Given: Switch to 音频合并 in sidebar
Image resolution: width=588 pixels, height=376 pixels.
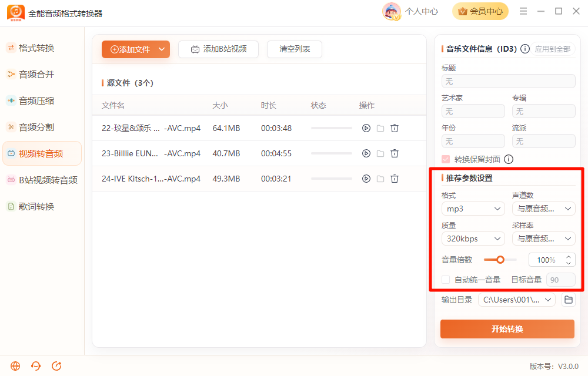Looking at the screenshot, I should click(x=42, y=74).
